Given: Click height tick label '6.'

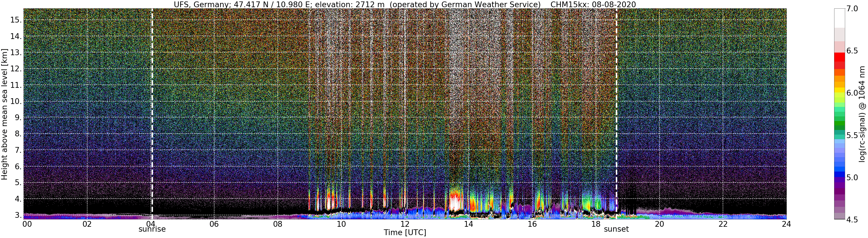Looking at the screenshot, I should point(18,166).
